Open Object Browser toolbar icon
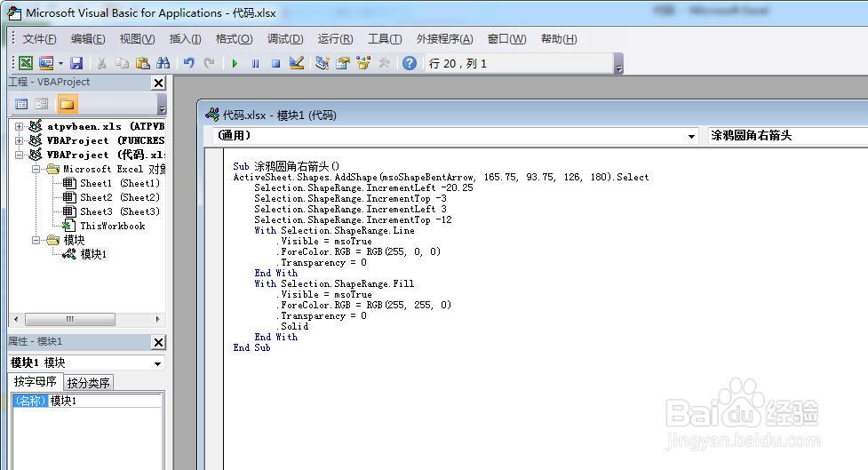 pos(363,63)
